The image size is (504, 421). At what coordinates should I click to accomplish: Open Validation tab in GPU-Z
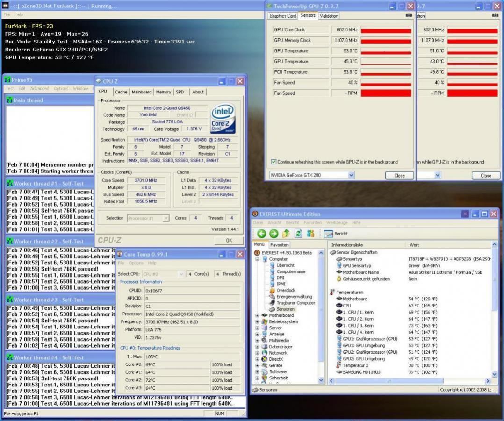(x=329, y=16)
